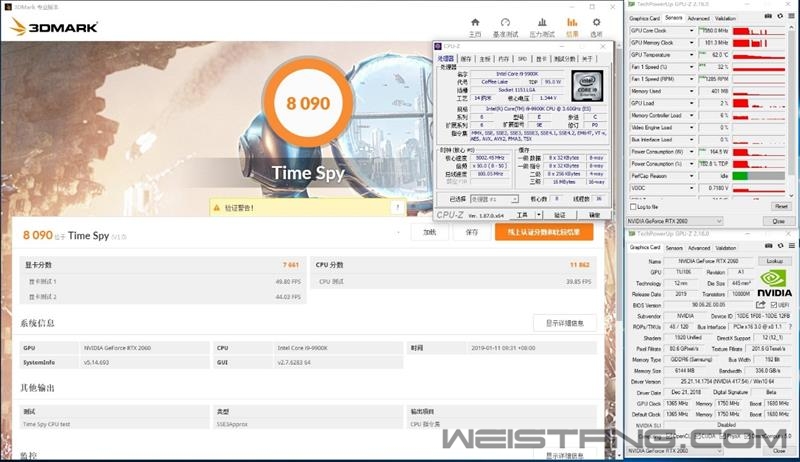The width and height of the screenshot is (800, 462).
Task: Click refresh icon in GPU-Z Sensors window
Action: pyautogui.click(x=780, y=17)
